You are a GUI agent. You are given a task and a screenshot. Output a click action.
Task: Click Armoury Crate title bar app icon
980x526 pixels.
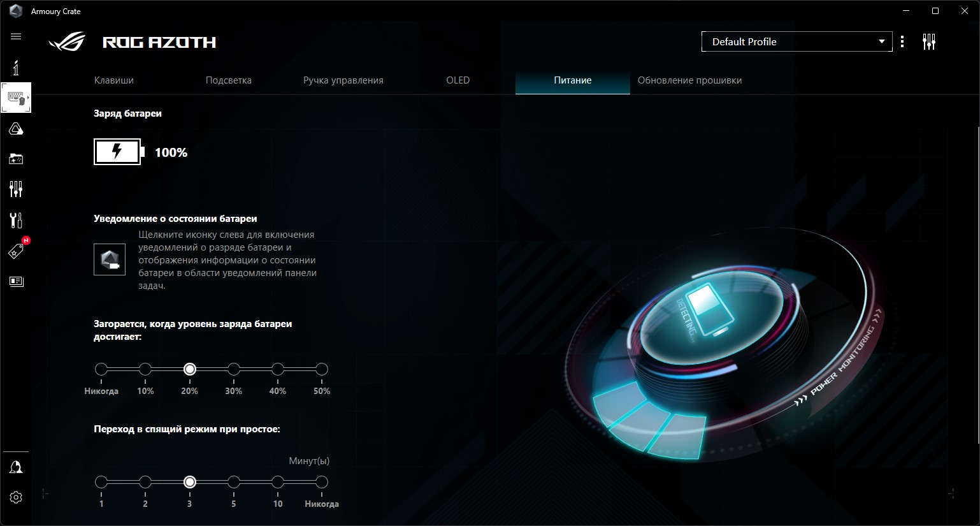pyautogui.click(x=16, y=11)
